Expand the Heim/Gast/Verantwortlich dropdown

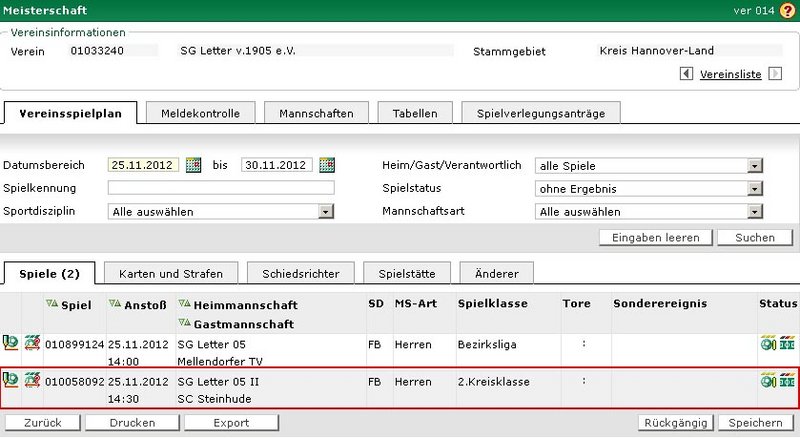point(755,166)
